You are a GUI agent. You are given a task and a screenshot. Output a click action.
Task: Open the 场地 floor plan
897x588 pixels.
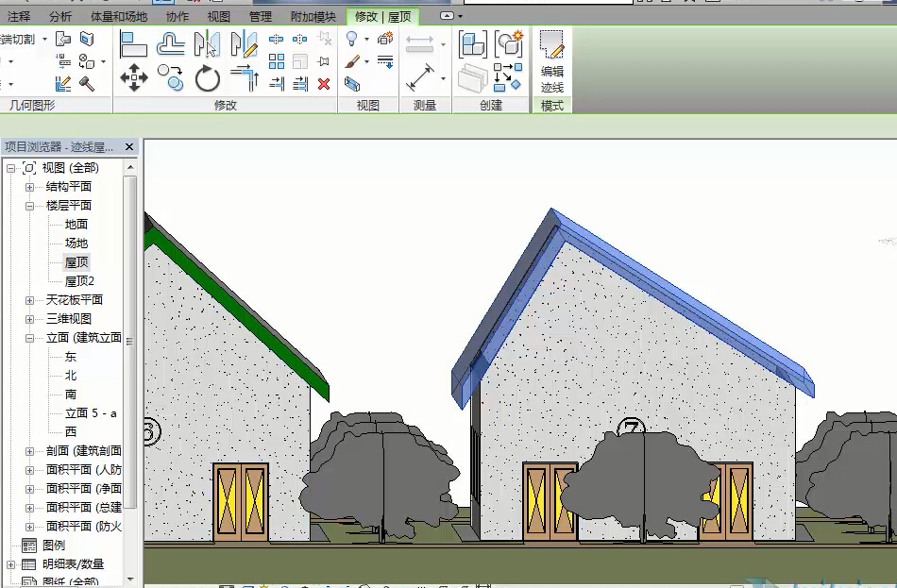[x=76, y=244]
